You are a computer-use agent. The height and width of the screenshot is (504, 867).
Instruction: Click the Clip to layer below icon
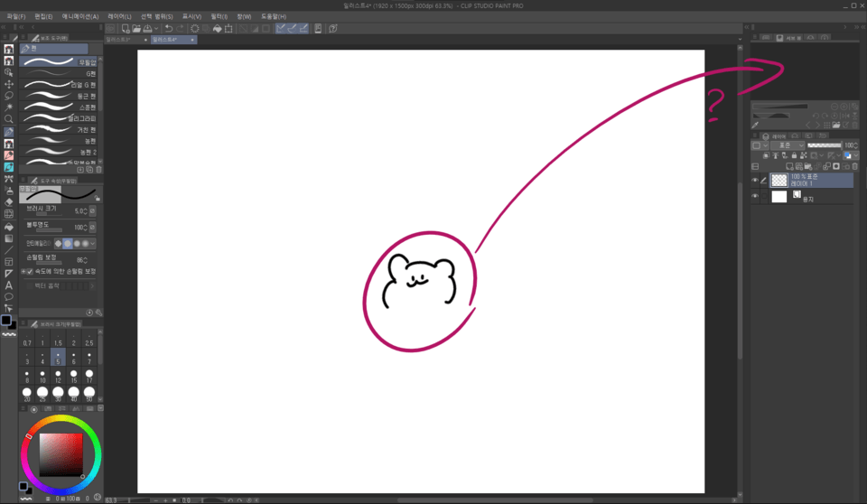(766, 155)
